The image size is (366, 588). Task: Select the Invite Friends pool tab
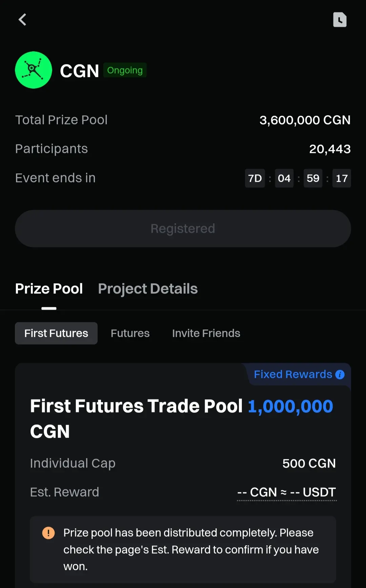click(x=206, y=334)
